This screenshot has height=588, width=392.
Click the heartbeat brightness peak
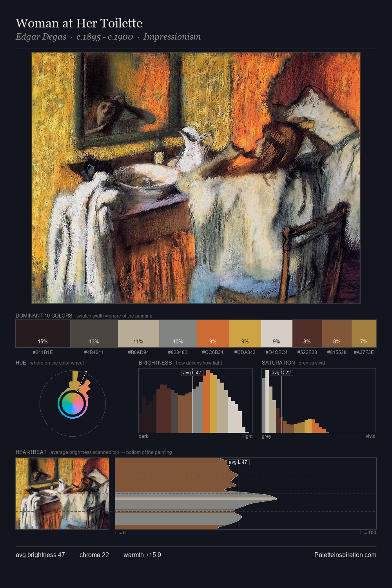tap(276, 499)
